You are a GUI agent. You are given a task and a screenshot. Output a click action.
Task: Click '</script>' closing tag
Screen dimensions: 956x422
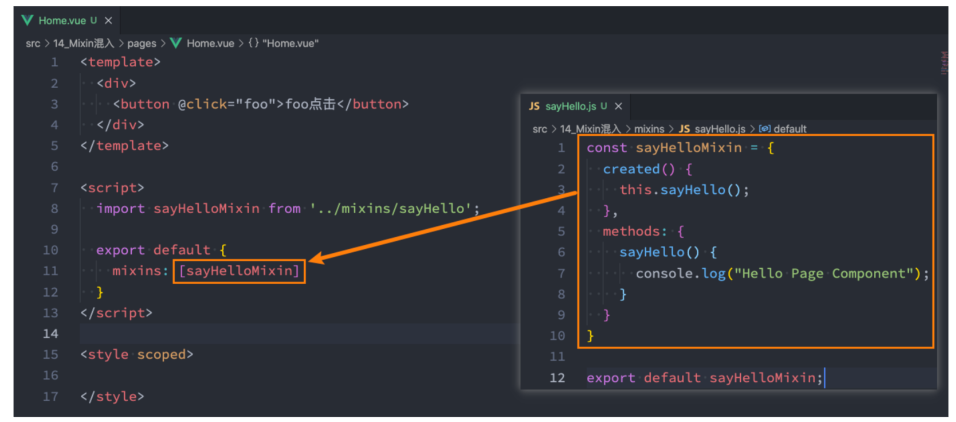coord(116,313)
